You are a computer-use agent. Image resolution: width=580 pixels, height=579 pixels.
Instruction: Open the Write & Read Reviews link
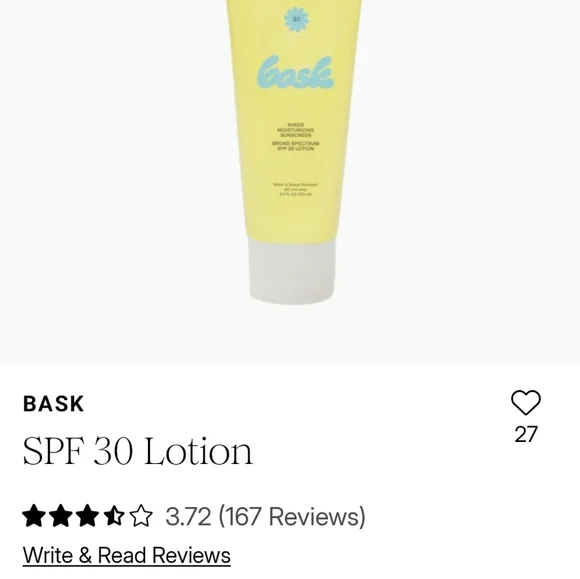(127, 555)
